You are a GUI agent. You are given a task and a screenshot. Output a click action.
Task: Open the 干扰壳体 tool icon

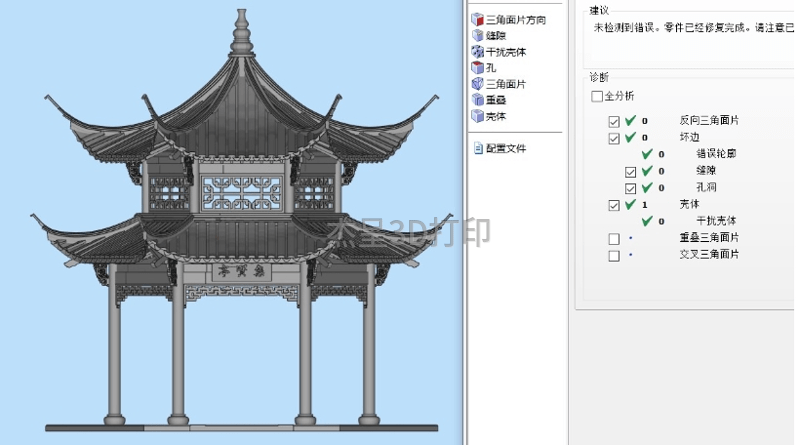pyautogui.click(x=477, y=52)
